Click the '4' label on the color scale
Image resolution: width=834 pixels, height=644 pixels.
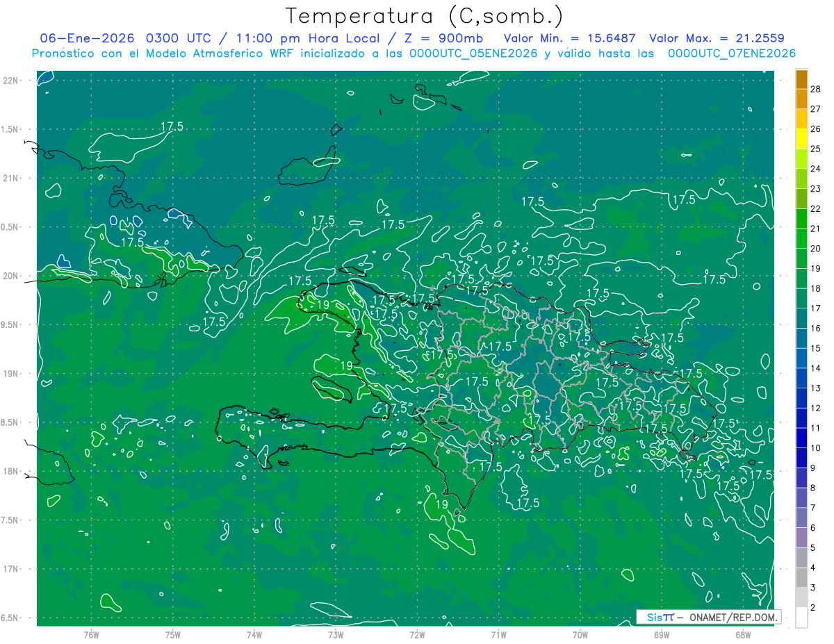point(814,568)
